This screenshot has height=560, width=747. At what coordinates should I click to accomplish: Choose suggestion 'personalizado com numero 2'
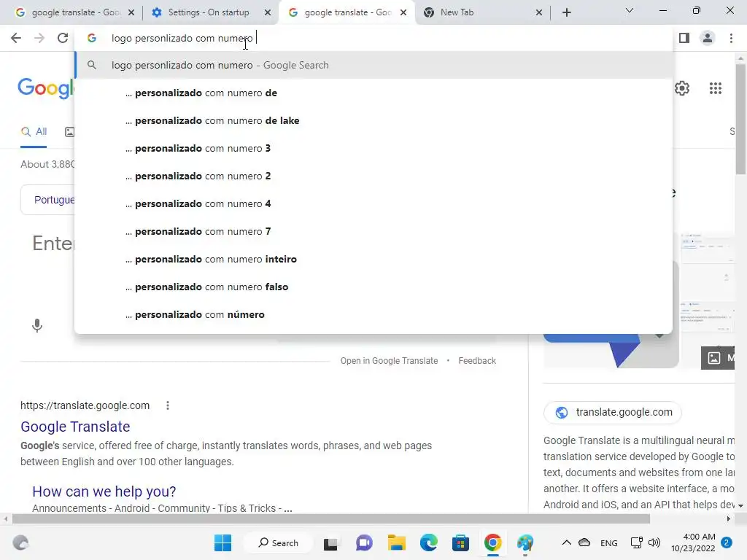pos(373,176)
